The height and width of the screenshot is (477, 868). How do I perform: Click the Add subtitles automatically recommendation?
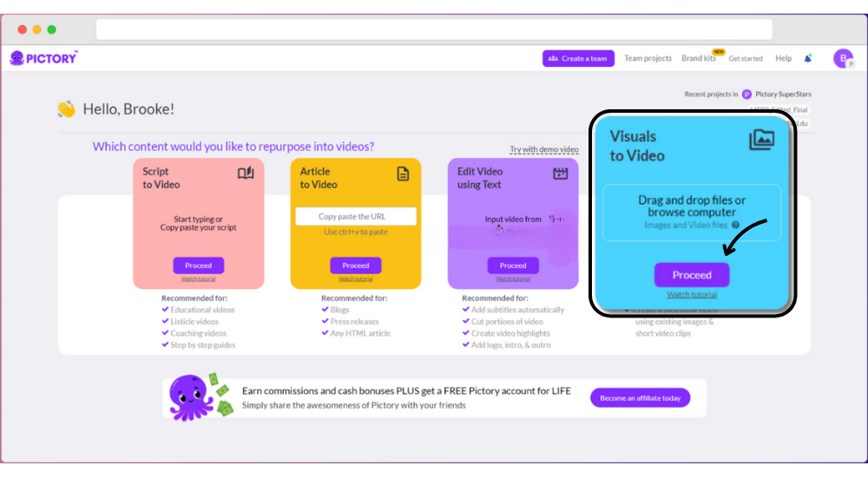(517, 310)
